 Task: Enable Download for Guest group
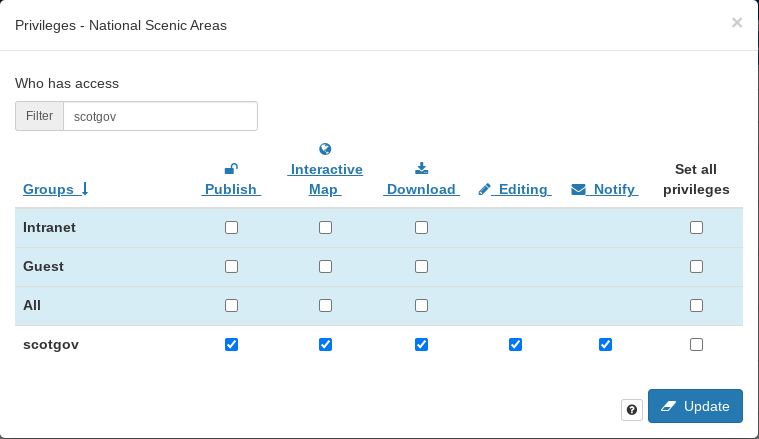click(422, 267)
